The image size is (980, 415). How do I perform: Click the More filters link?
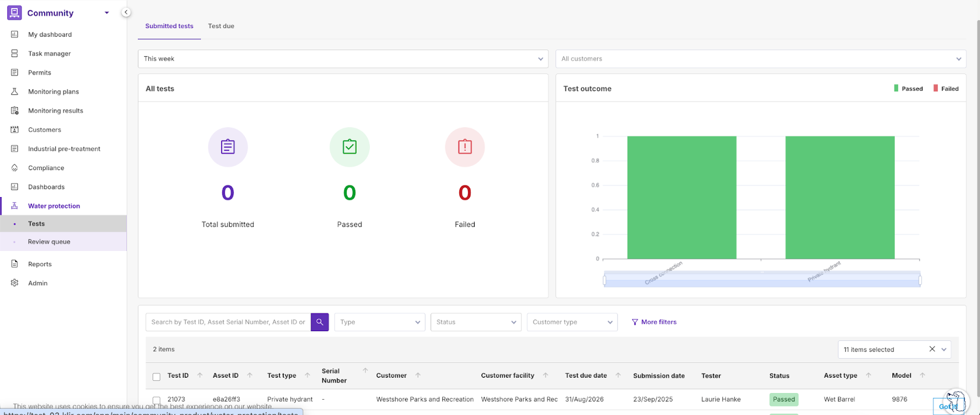coord(654,322)
